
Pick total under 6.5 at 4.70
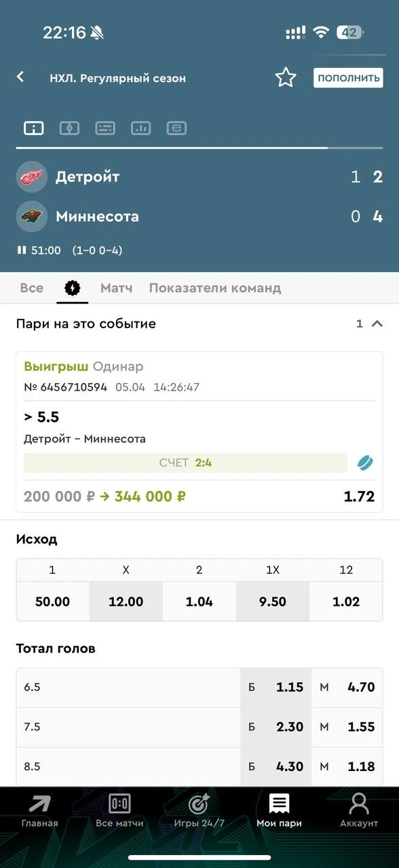(x=347, y=688)
